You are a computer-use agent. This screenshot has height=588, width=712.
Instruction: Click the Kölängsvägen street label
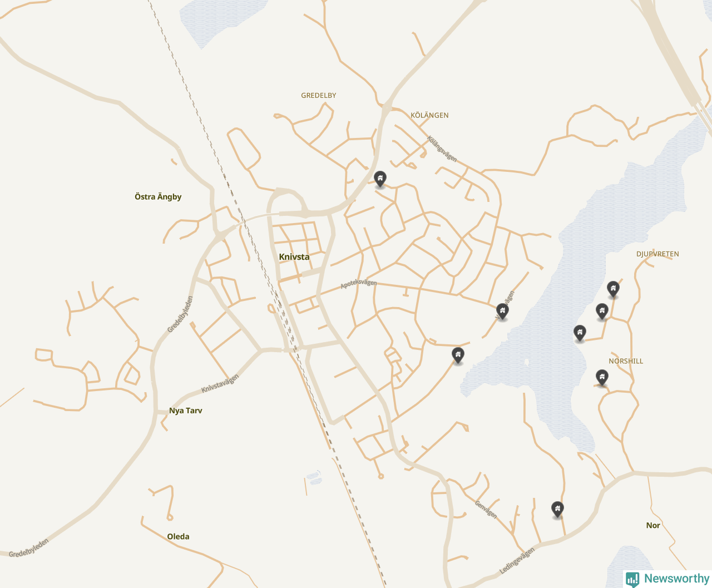442,149
